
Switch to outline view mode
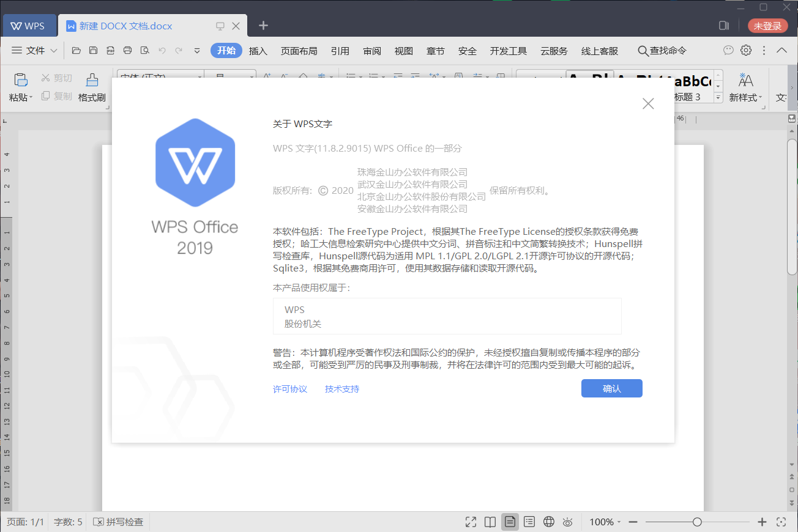(530, 522)
